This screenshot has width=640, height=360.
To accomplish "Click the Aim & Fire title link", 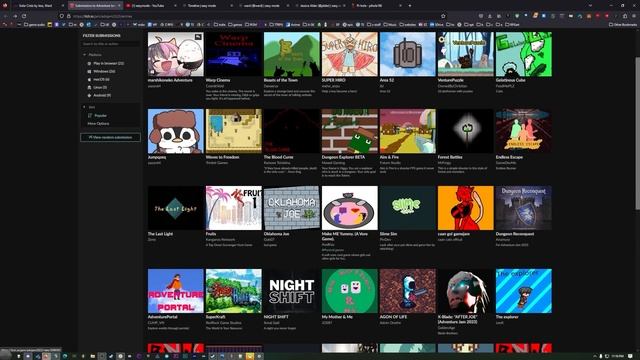I will (x=389, y=157).
